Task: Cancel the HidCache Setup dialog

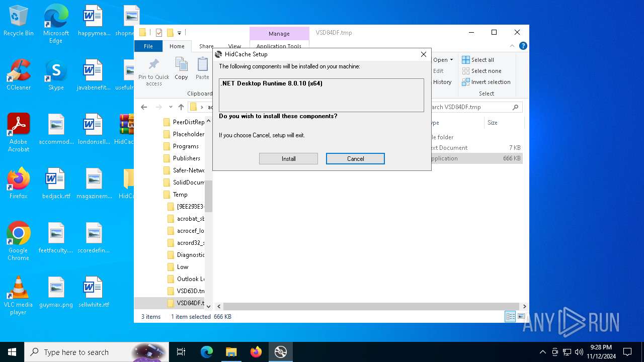Action: pos(355,158)
